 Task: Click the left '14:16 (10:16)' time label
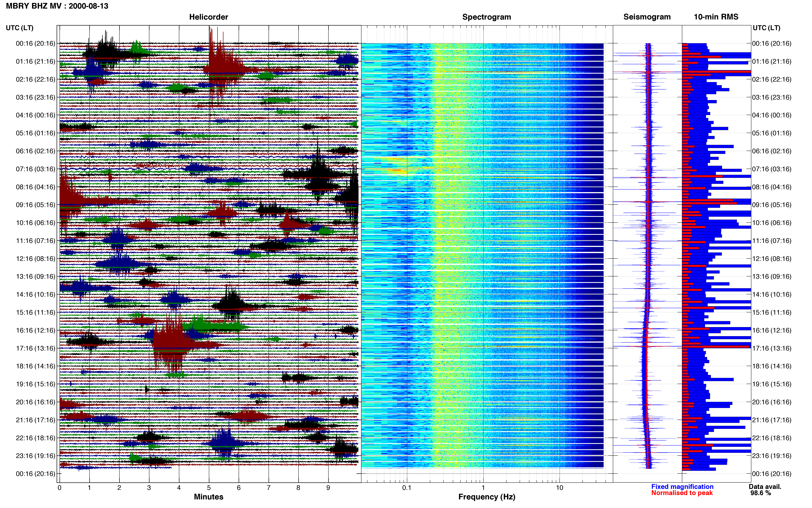[x=36, y=295]
